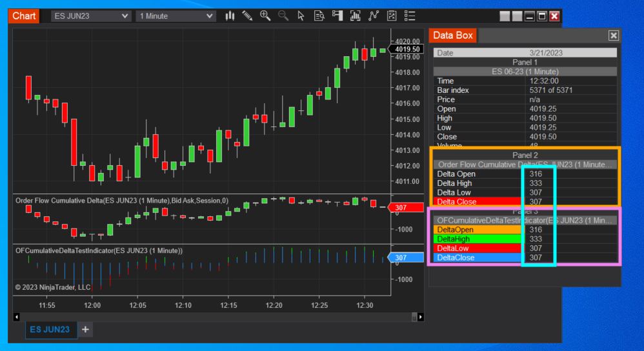Viewport: 644px width, 351px height.
Task: Click the Data Box title tab
Action: (x=452, y=35)
